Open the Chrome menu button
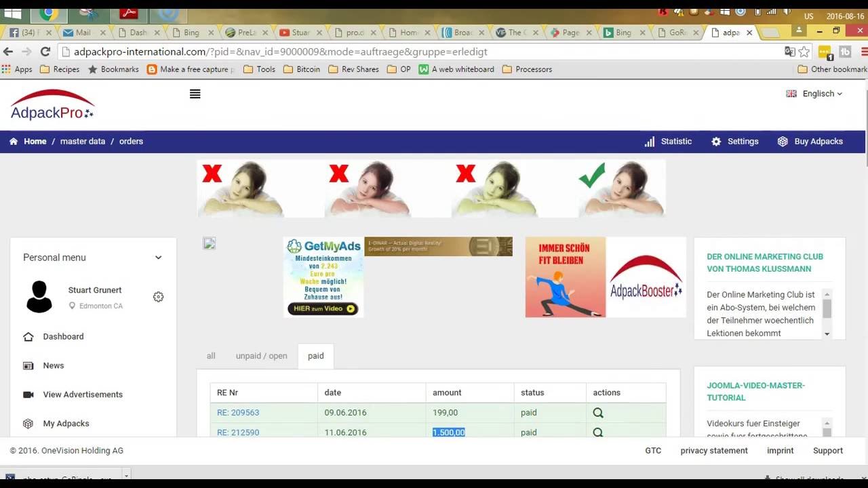This screenshot has width=868, height=488. (x=864, y=52)
